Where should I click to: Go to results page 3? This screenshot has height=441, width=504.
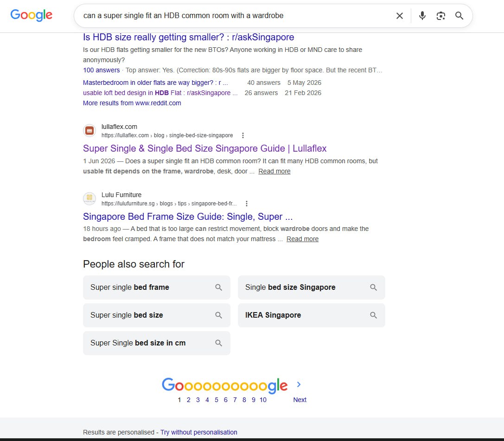(x=198, y=400)
